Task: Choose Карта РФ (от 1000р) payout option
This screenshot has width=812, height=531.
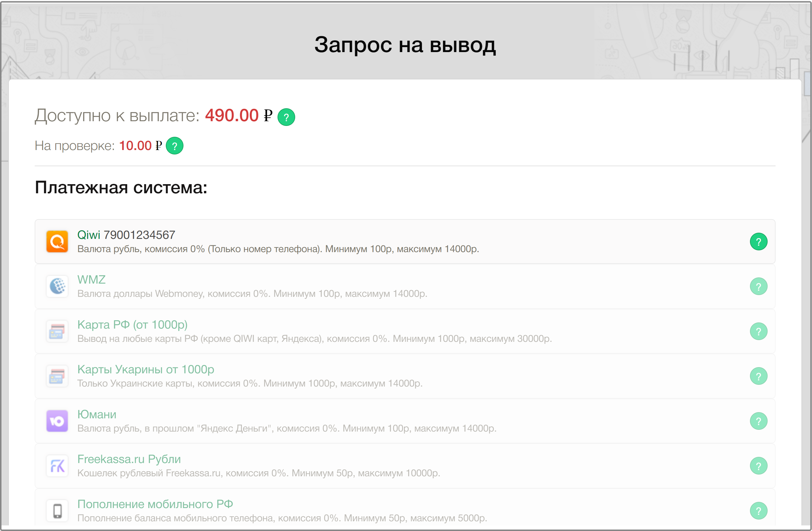Action: pos(405,331)
